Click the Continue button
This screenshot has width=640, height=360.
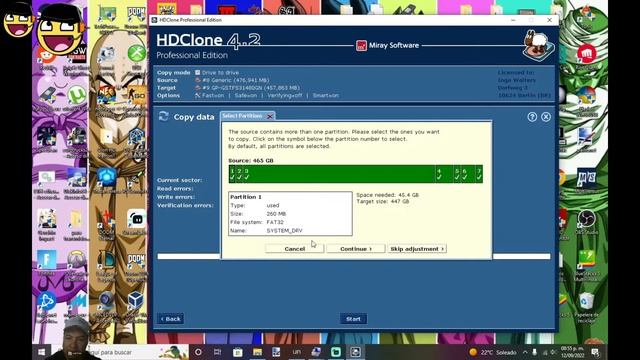pos(356,249)
